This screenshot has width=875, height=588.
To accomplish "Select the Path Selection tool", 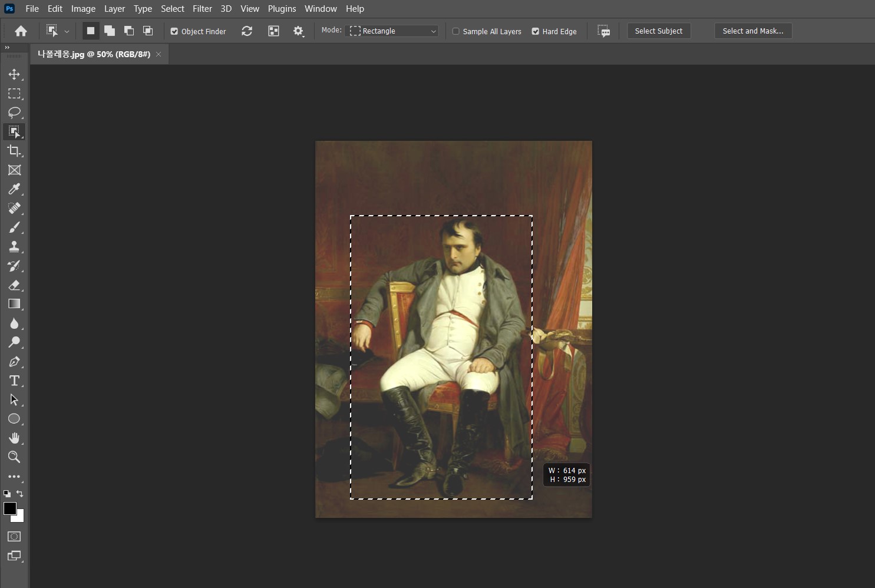I will point(14,399).
